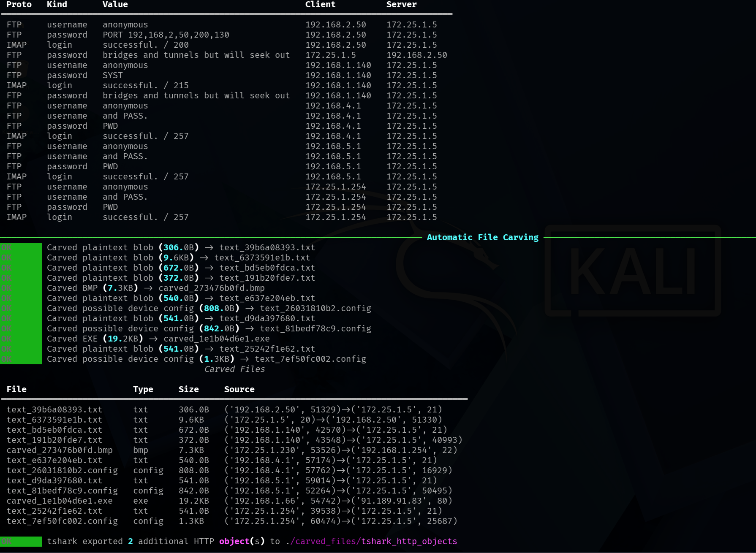Viewport: 756px width, 553px height.
Task: Click source with destination port 40993
Action: coord(343,440)
